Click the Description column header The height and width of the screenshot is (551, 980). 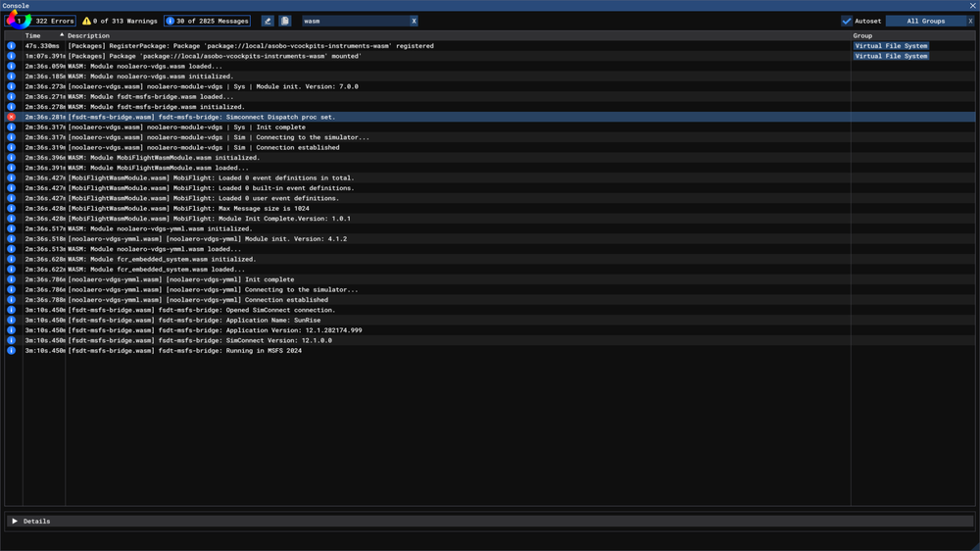tap(88, 35)
